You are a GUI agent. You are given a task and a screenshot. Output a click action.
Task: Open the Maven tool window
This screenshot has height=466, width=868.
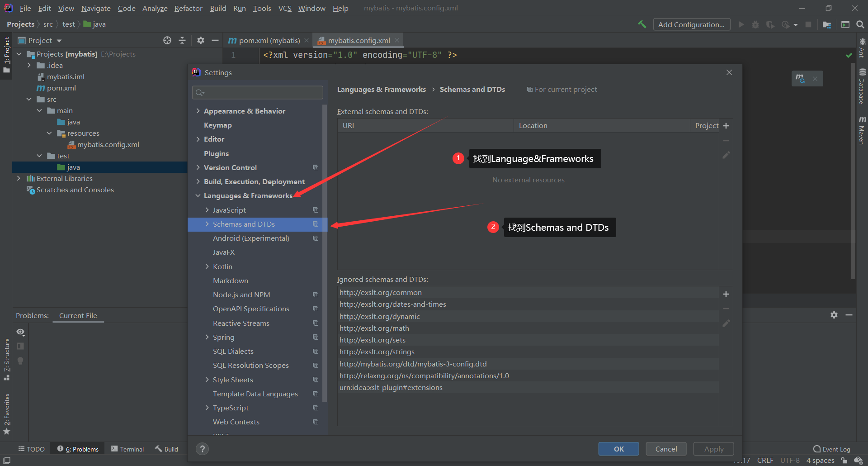click(862, 130)
